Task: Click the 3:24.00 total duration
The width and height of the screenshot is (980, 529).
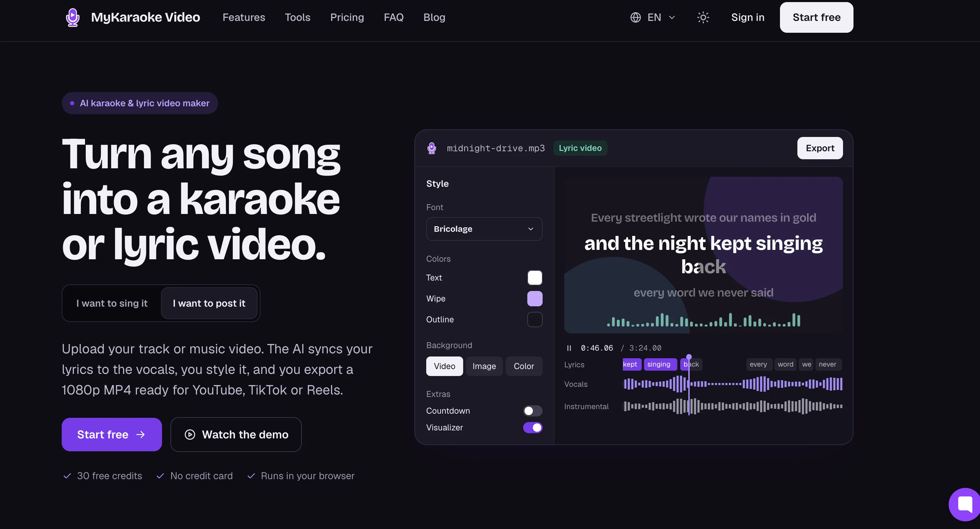Action: tap(645, 348)
